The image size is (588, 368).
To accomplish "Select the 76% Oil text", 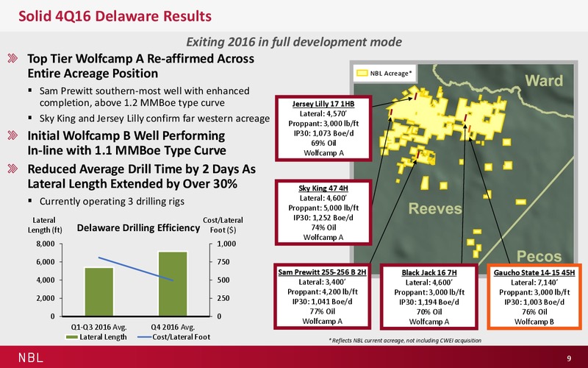I will click(534, 311).
